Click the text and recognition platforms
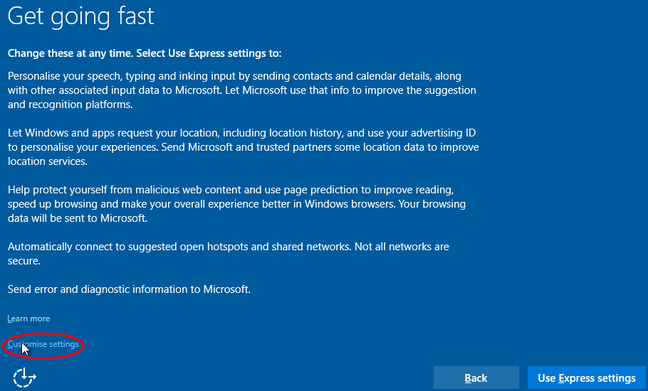 [70, 105]
